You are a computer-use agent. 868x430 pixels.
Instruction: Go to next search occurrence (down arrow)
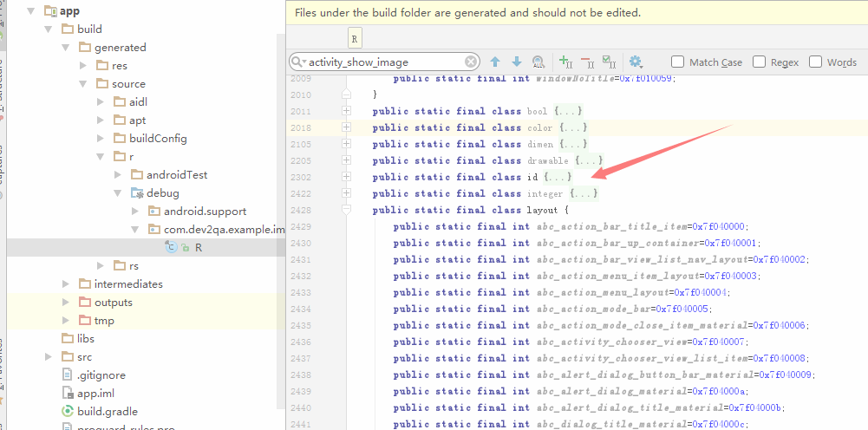pyautogui.click(x=516, y=62)
